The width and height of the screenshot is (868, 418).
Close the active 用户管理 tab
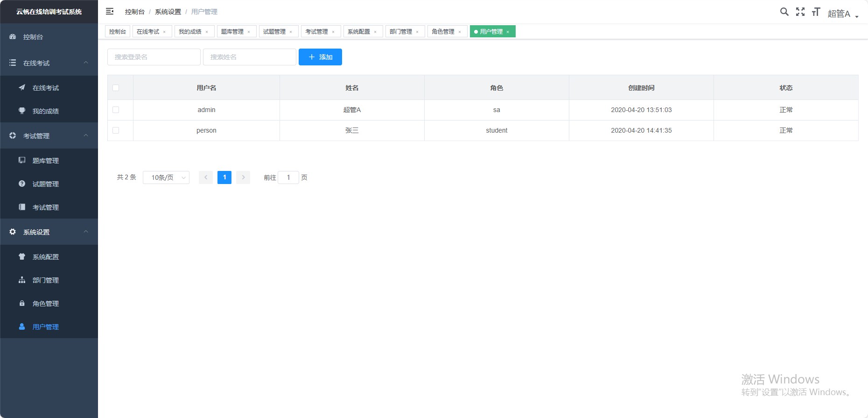coord(508,32)
